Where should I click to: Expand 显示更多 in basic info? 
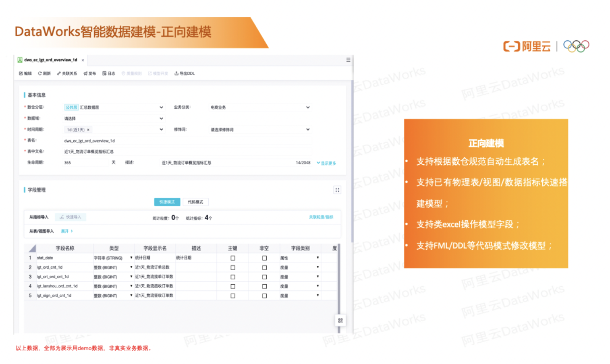pos(326,163)
